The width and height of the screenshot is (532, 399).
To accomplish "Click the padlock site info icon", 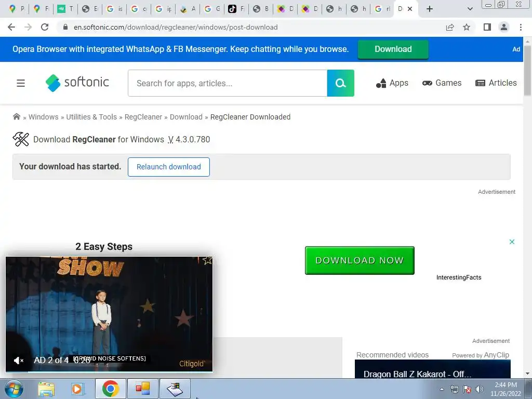I will coord(65,27).
